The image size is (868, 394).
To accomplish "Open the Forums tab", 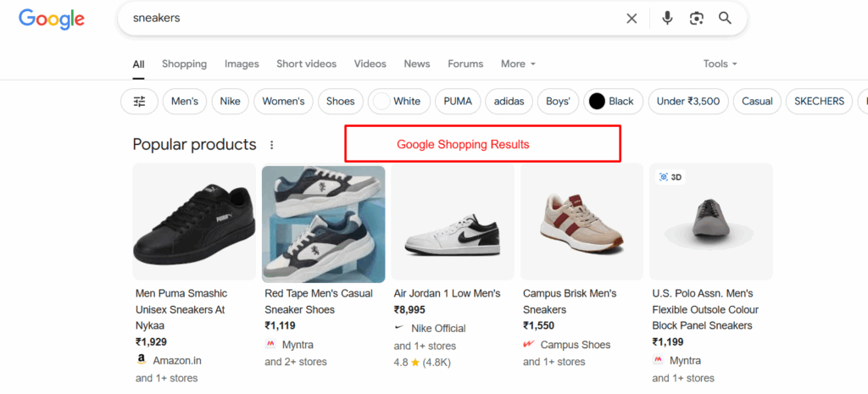I will 465,64.
